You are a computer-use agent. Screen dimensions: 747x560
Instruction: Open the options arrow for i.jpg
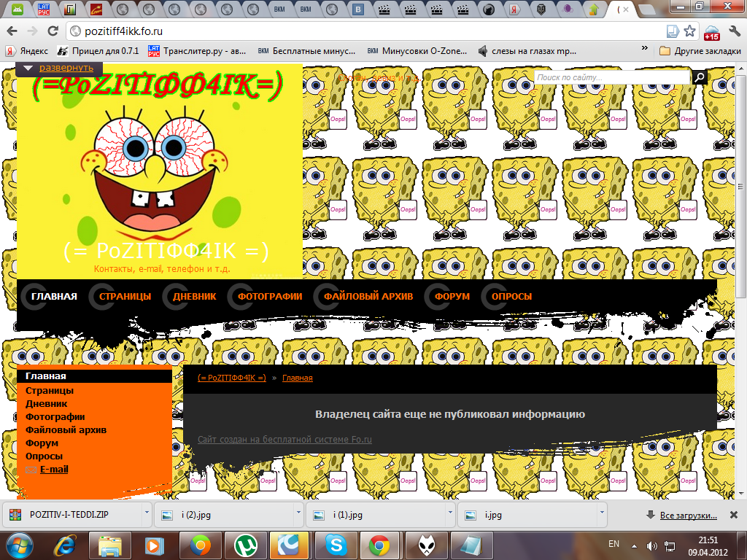coord(602,513)
